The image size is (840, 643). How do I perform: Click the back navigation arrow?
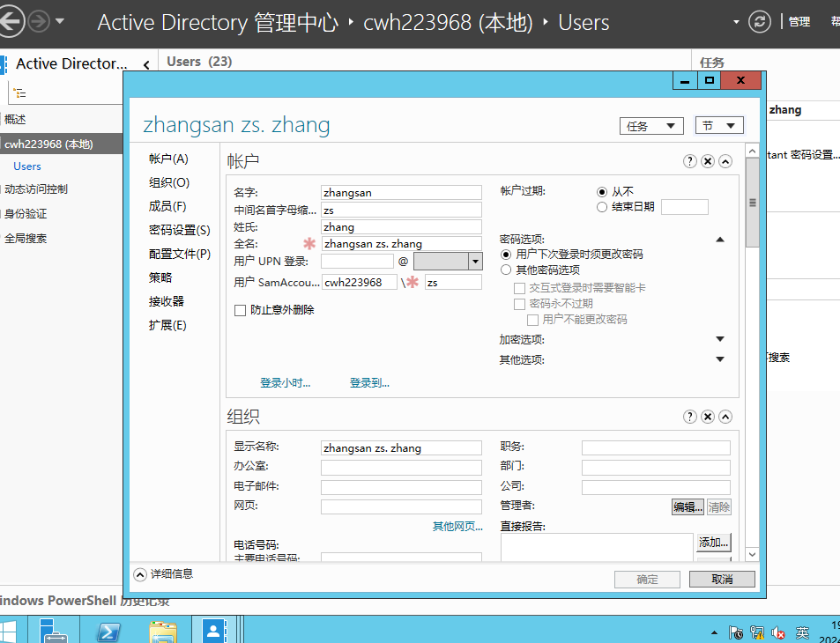11,22
